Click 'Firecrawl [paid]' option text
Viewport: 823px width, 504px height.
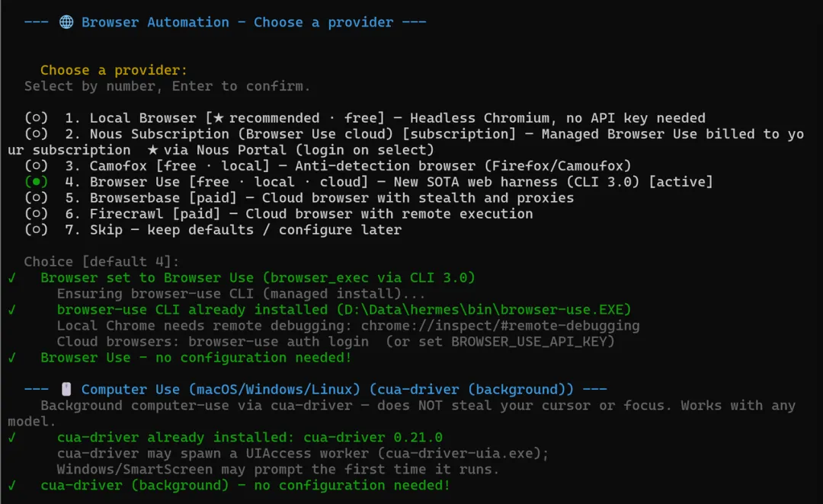click(x=155, y=213)
